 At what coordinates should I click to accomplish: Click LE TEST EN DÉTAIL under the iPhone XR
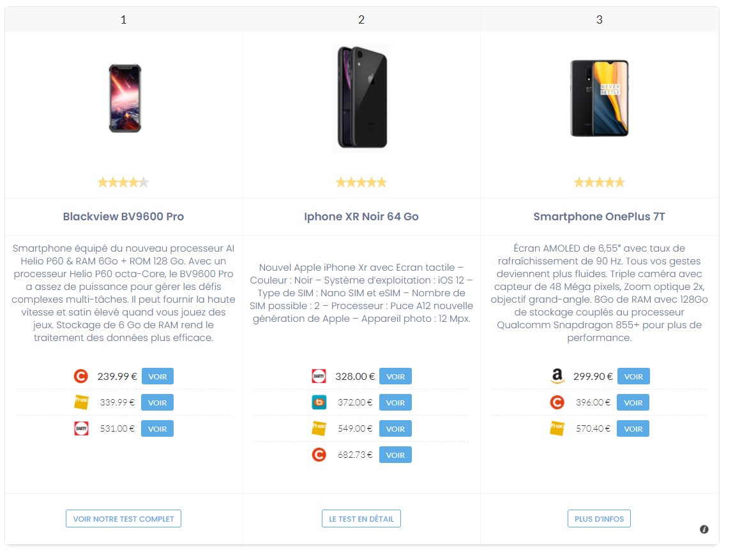(x=361, y=518)
